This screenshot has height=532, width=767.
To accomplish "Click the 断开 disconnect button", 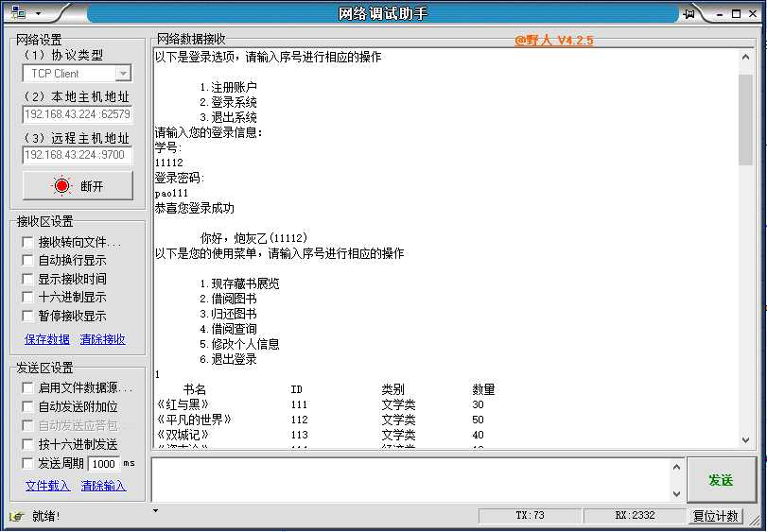I will (x=78, y=185).
